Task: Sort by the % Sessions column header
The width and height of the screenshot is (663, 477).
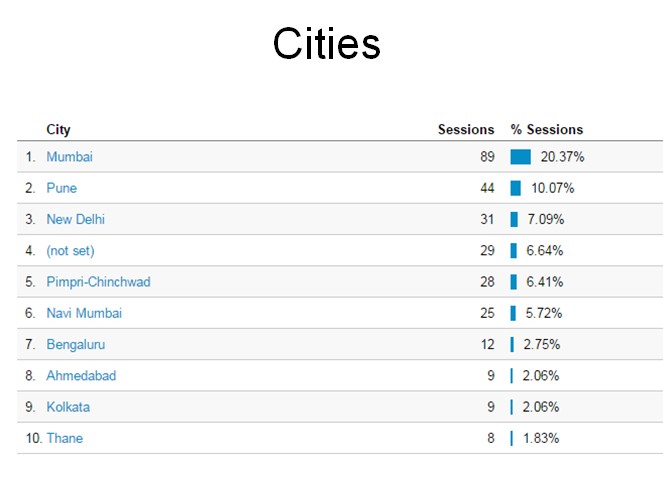Action: point(547,129)
